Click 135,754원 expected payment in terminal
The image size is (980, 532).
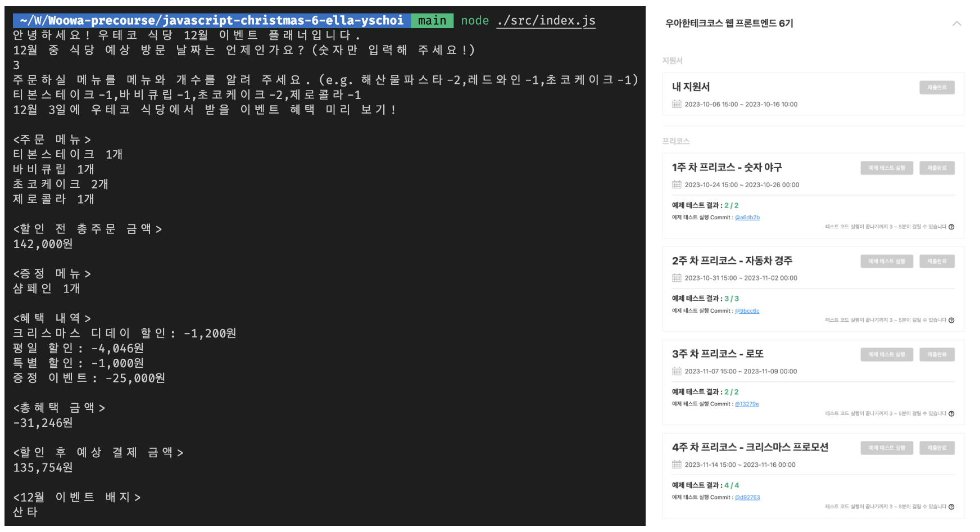coord(43,468)
